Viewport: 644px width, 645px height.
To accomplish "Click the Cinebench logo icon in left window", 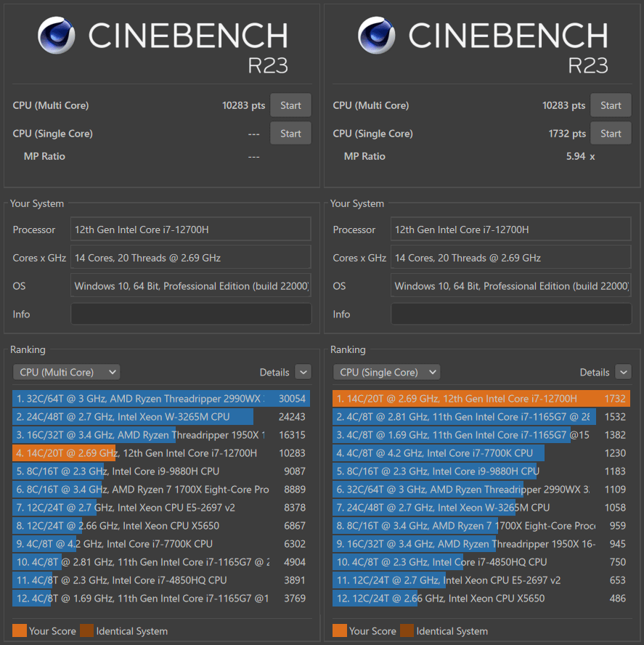I will coord(57,36).
